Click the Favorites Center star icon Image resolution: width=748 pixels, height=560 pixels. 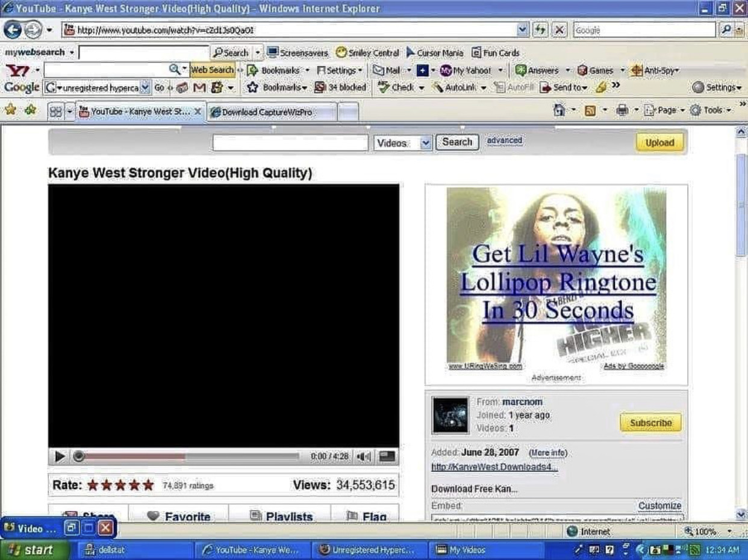point(10,110)
